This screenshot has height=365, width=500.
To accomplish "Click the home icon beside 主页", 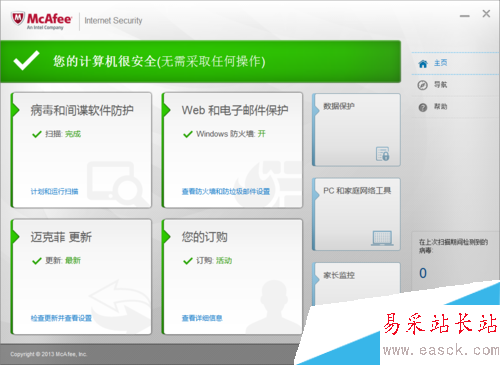I will 423,63.
